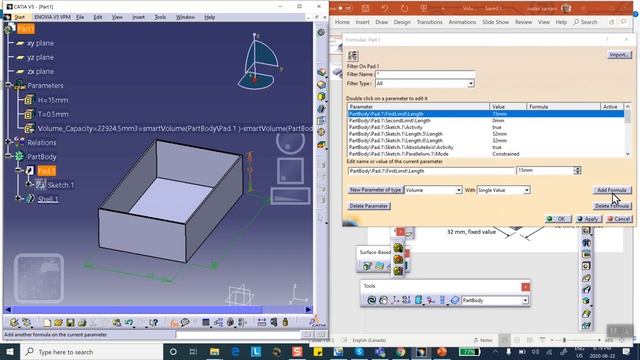Click What's This help icon
Viewport: 640px width, 360px height.
153,323
